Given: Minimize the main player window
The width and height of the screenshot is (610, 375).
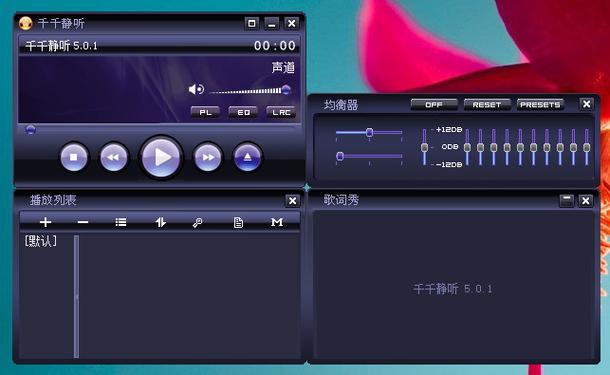Looking at the screenshot, I should pyautogui.click(x=272, y=23).
